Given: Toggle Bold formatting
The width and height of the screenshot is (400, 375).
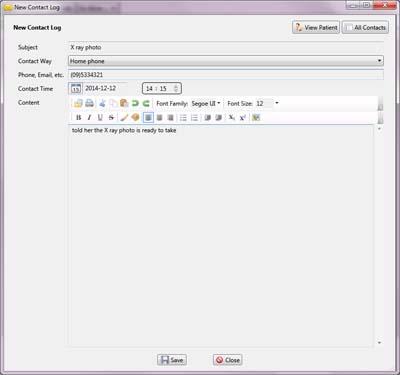Looking at the screenshot, I should (x=79, y=117).
